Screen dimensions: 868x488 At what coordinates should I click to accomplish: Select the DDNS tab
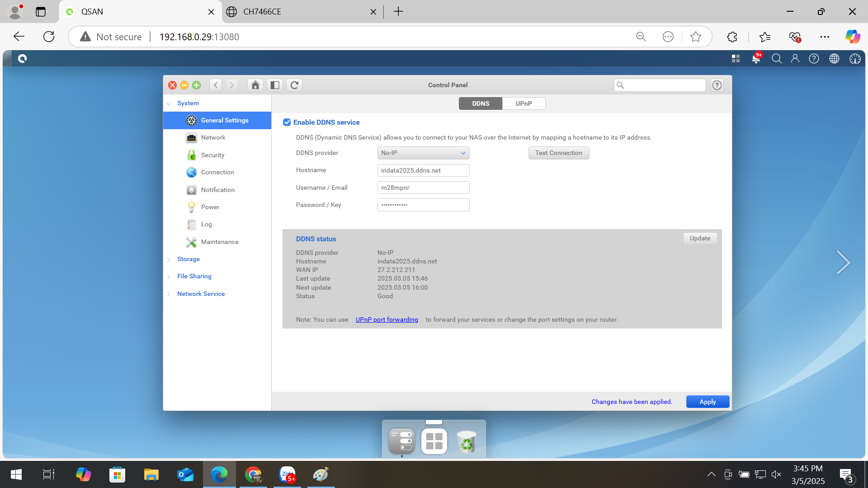point(480,103)
